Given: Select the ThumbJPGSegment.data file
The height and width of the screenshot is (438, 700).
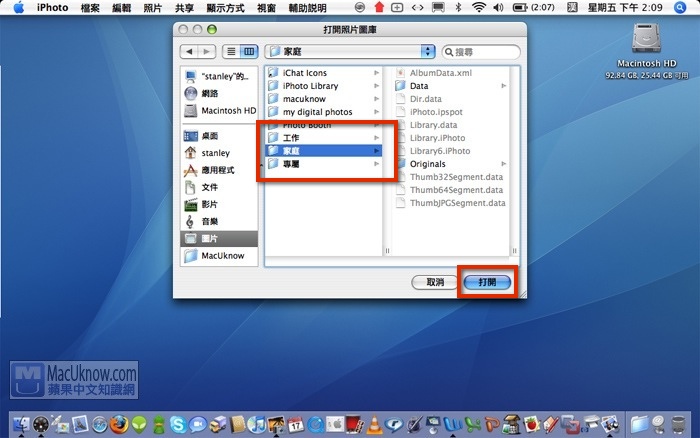Looking at the screenshot, I should click(451, 203).
